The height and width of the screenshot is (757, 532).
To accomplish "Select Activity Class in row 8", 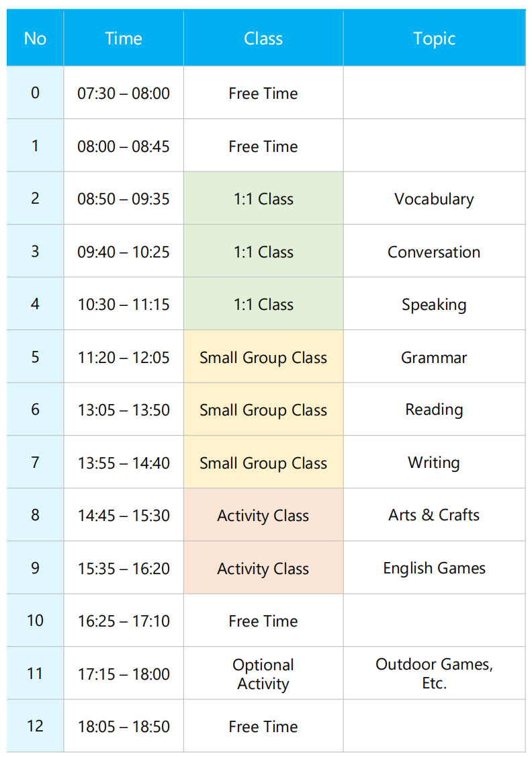I will 263,515.
